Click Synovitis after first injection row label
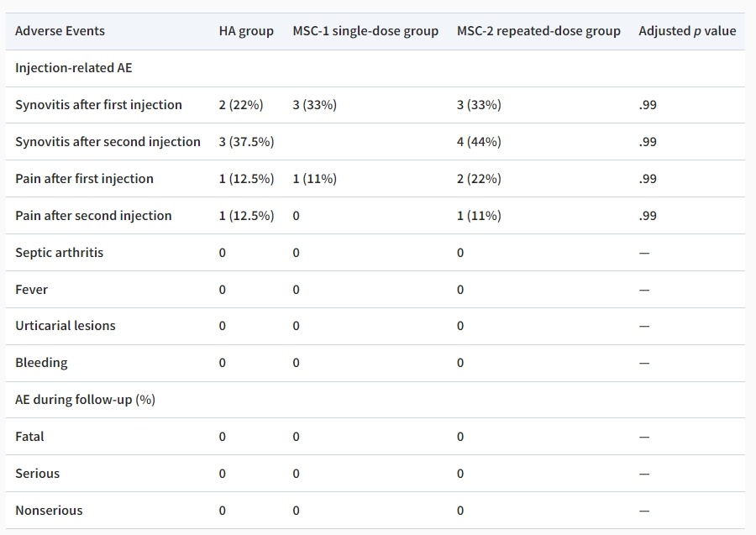This screenshot has width=756, height=535. 98,105
